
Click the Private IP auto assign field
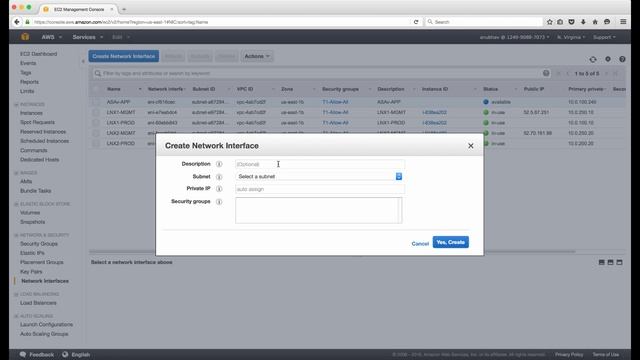point(320,189)
